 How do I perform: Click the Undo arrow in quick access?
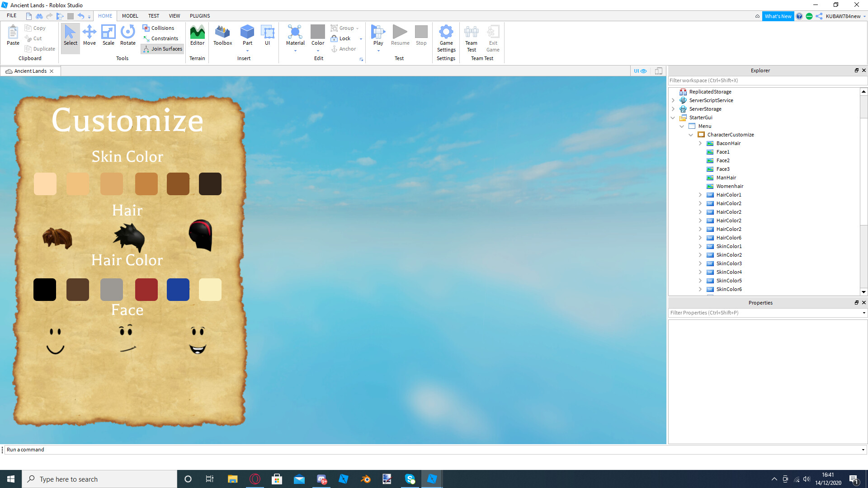tap(80, 16)
